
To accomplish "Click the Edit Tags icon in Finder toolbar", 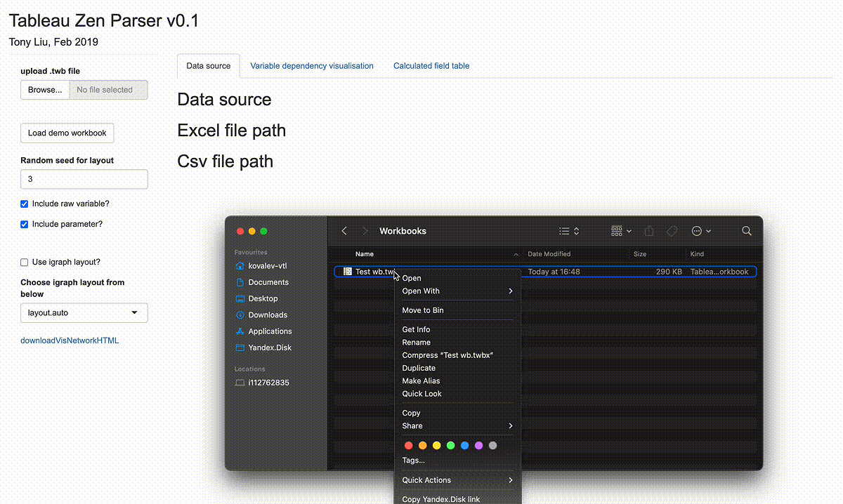I will 672,231.
